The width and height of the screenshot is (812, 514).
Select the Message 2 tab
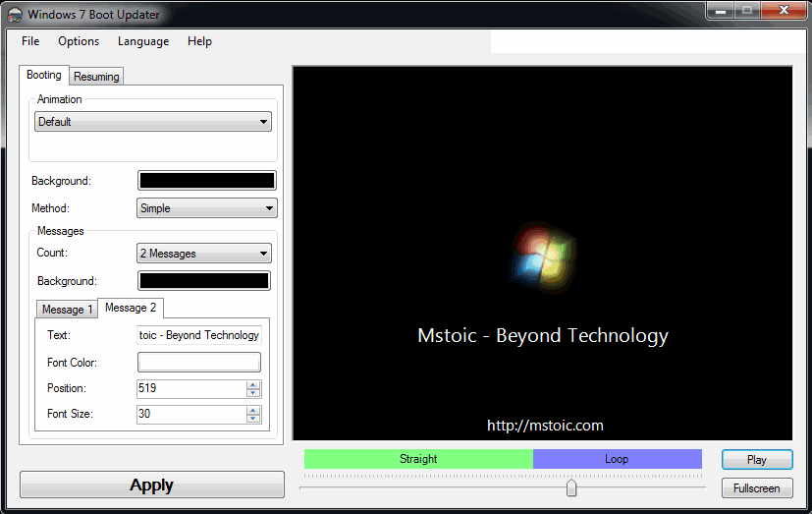point(131,308)
